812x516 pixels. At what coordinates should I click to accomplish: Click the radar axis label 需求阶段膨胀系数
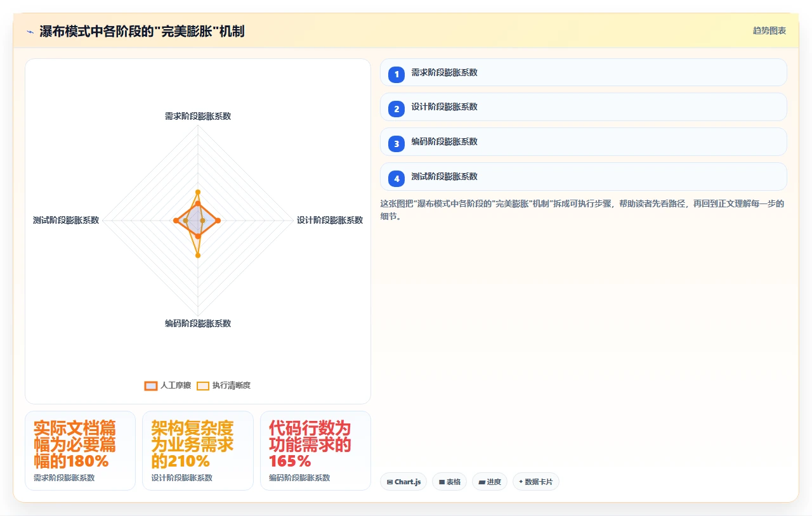click(x=198, y=116)
